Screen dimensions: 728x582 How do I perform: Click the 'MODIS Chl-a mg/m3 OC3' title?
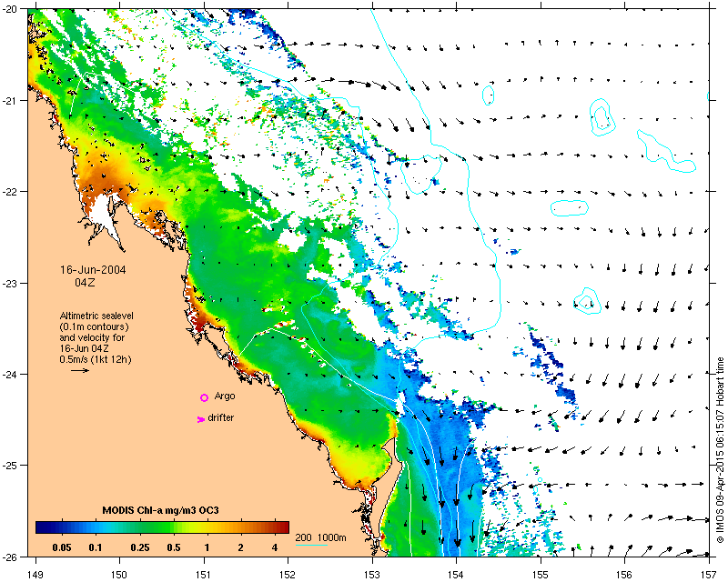pyautogui.click(x=161, y=510)
